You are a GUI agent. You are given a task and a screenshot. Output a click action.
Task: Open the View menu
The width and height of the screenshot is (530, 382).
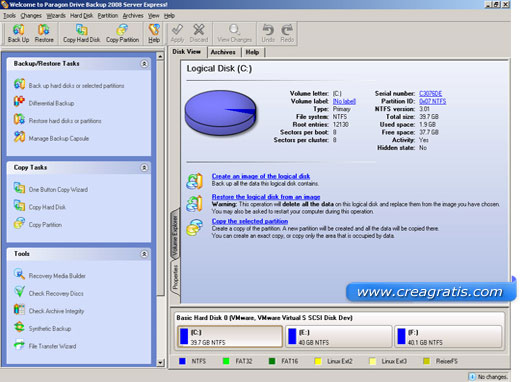(x=153, y=16)
